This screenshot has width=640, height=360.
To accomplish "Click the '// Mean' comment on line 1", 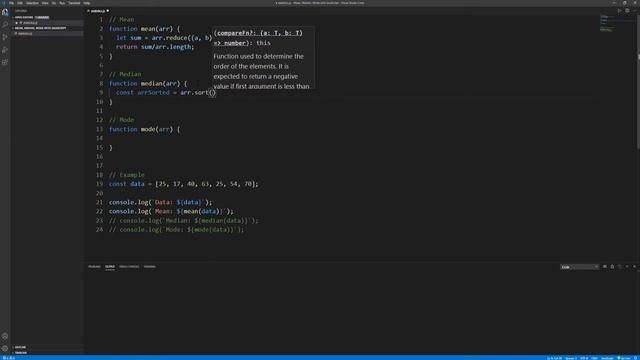I will (122, 19).
